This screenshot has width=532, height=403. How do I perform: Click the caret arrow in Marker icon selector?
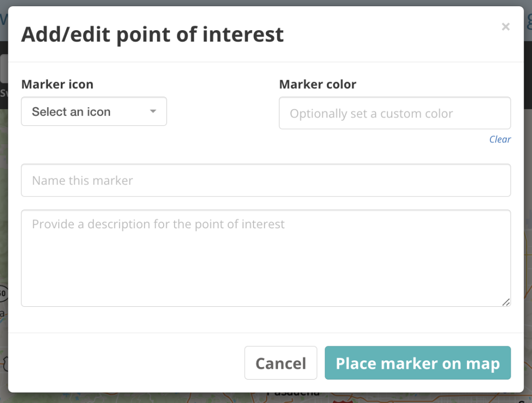click(x=153, y=111)
